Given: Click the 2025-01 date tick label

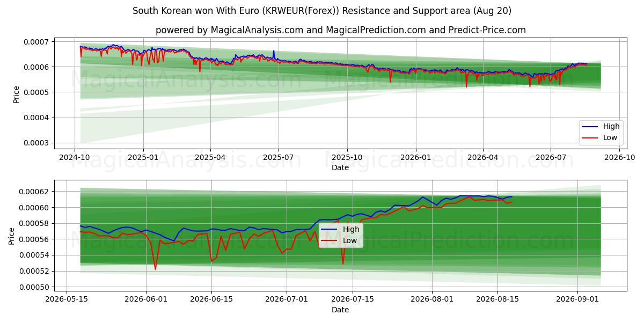Looking at the screenshot, I should (143, 158).
